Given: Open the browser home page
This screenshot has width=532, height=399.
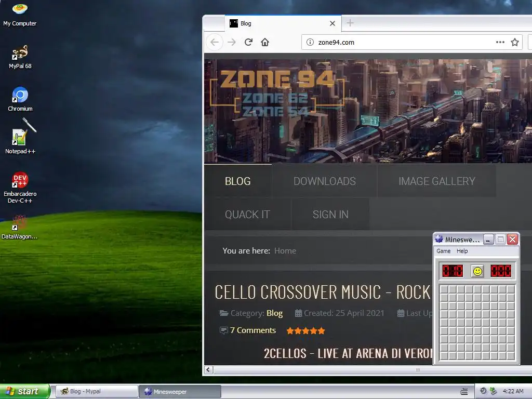Looking at the screenshot, I should pyautogui.click(x=265, y=42).
